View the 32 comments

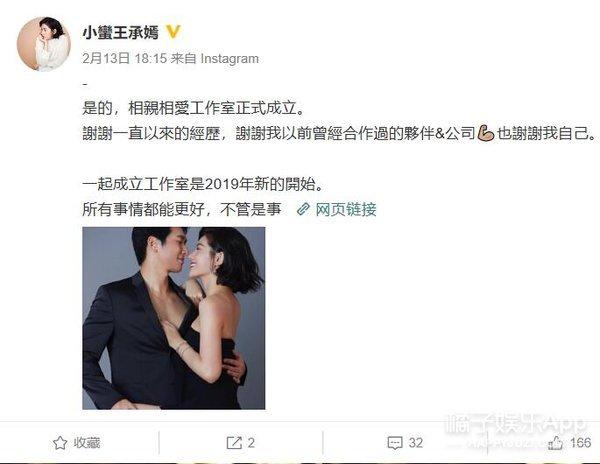pyautogui.click(x=416, y=443)
